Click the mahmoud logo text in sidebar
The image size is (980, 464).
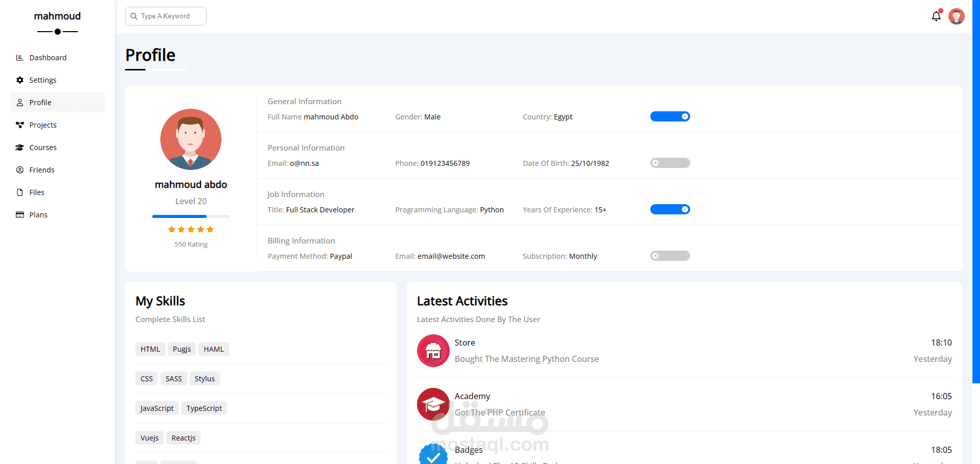57,16
